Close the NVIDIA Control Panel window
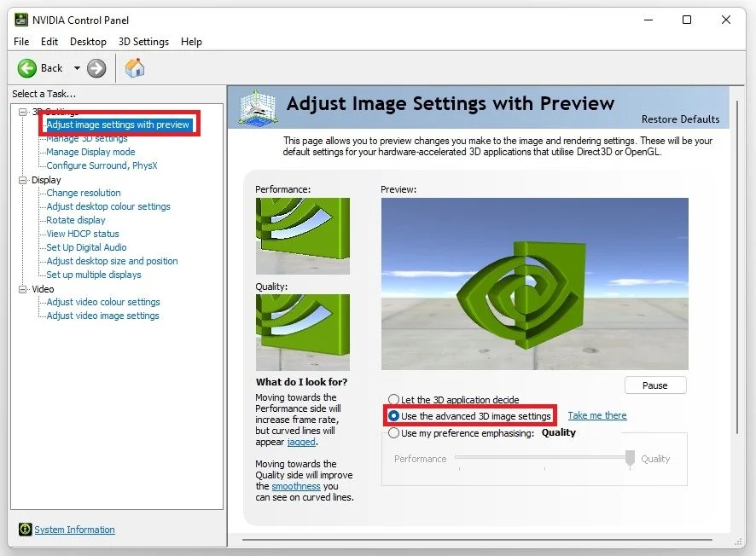756x556 pixels. (x=725, y=20)
